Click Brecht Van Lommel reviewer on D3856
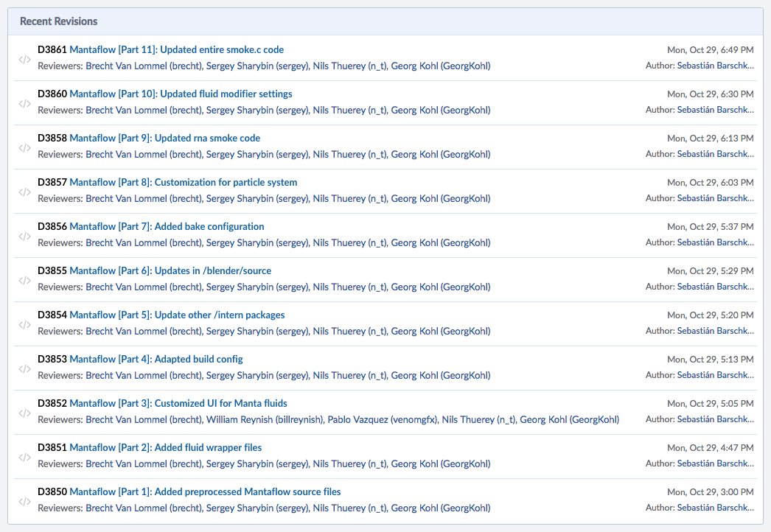The width and height of the screenshot is (771, 532). coord(144,243)
